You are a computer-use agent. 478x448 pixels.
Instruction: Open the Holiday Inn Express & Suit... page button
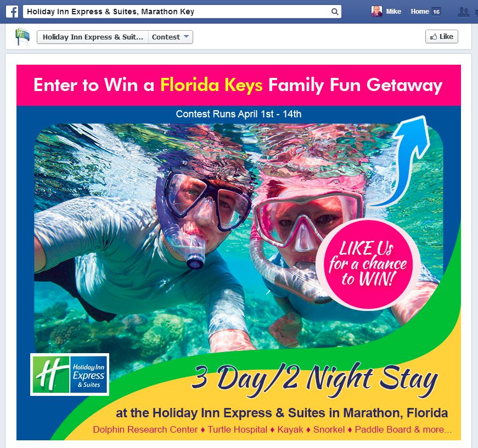pyautogui.click(x=93, y=37)
